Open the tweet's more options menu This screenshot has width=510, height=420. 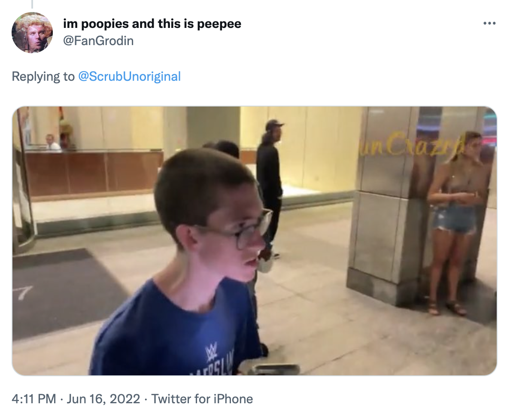[x=489, y=24]
